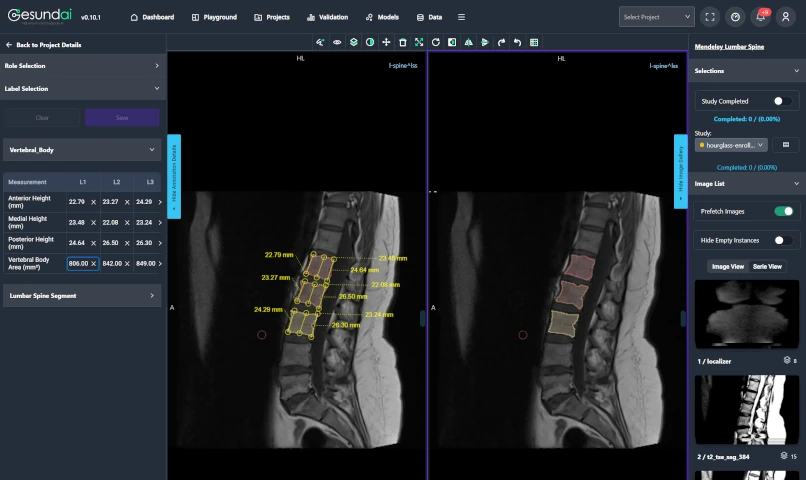
Task: Open the user profile icon
Action: coord(785,17)
